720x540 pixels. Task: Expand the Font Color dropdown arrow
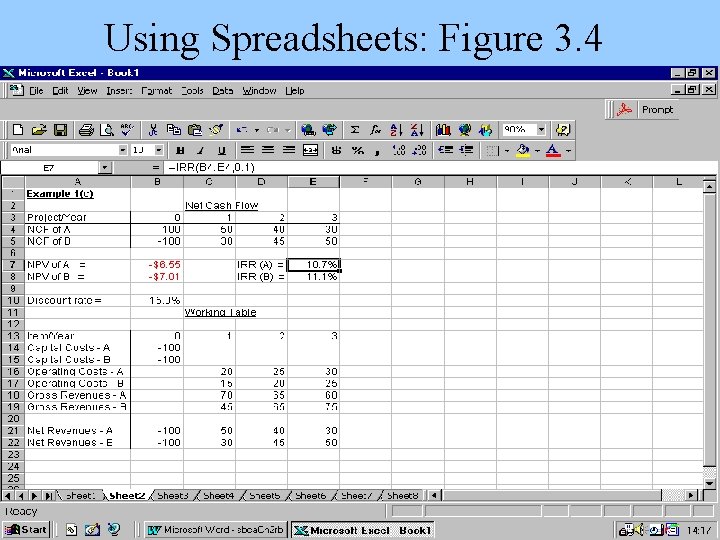coord(568,151)
